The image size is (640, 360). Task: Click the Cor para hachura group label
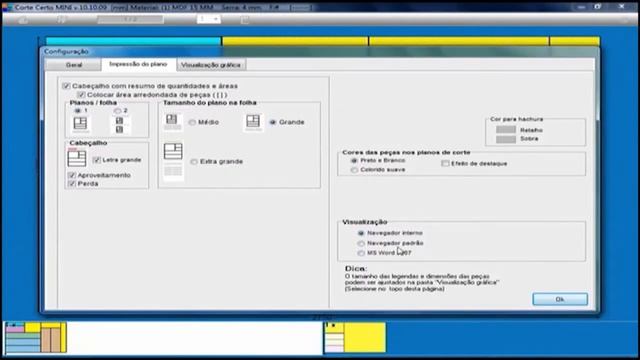[x=517, y=119]
